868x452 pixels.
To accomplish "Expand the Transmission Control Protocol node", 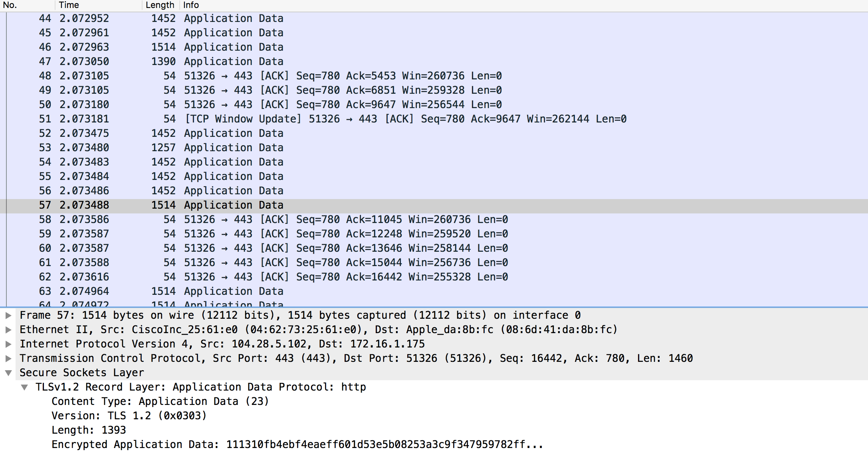I will pyautogui.click(x=8, y=359).
